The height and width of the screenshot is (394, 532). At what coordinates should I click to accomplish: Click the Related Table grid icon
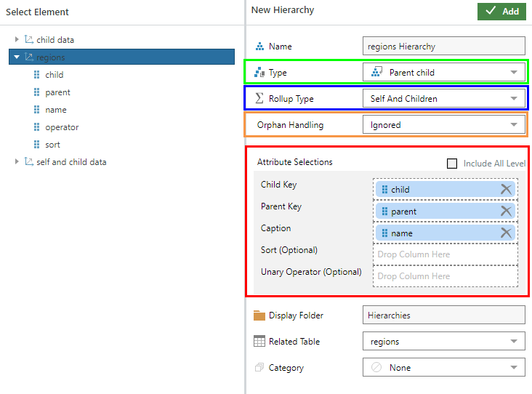click(x=259, y=342)
